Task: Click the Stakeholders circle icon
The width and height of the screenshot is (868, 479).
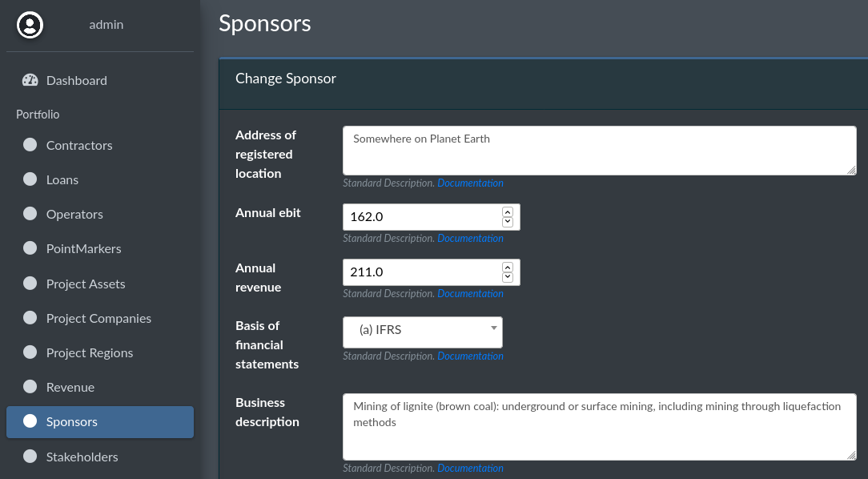Action: click(x=30, y=457)
